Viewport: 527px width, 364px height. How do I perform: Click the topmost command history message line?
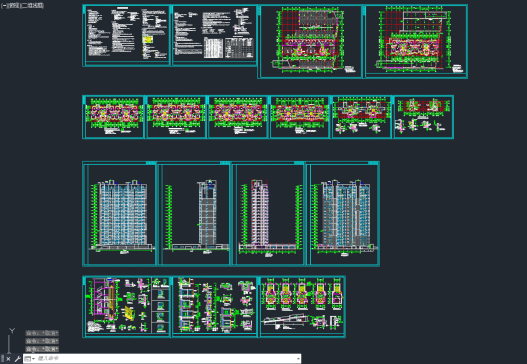[42, 333]
